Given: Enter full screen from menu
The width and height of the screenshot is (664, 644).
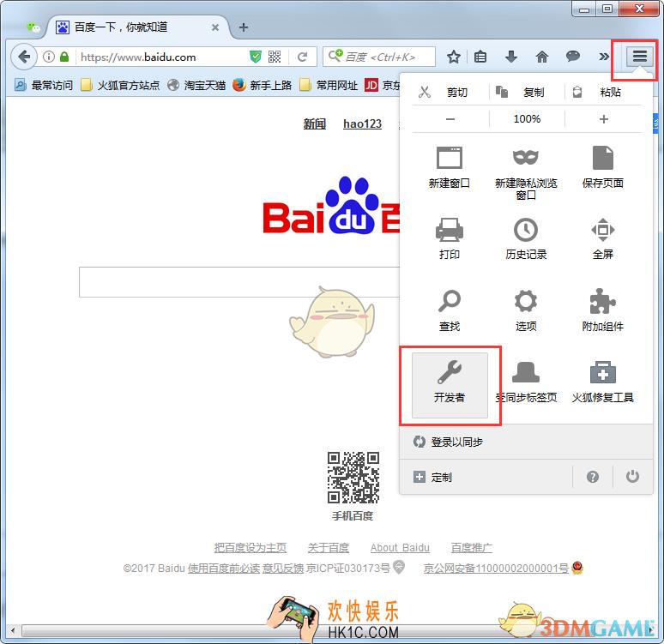Looking at the screenshot, I should coord(602,238).
